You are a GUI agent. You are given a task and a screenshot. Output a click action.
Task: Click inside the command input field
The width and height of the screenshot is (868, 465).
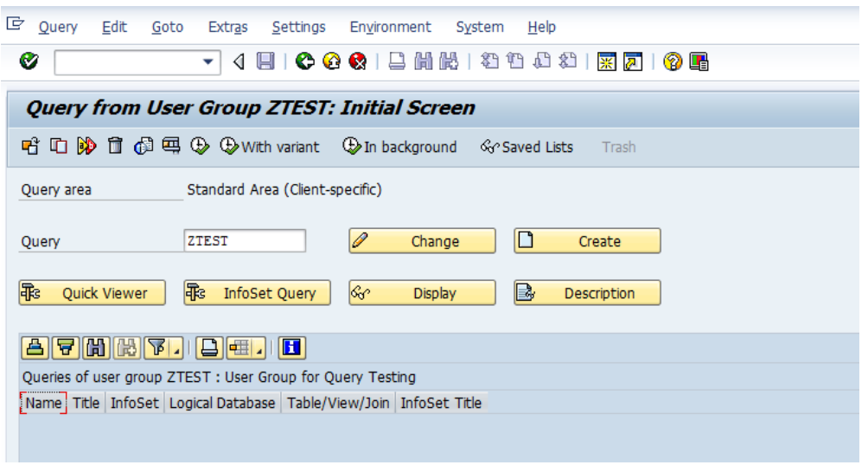(129, 62)
